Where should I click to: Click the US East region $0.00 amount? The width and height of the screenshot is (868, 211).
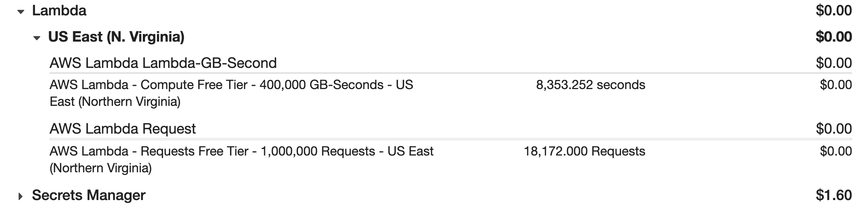(833, 37)
